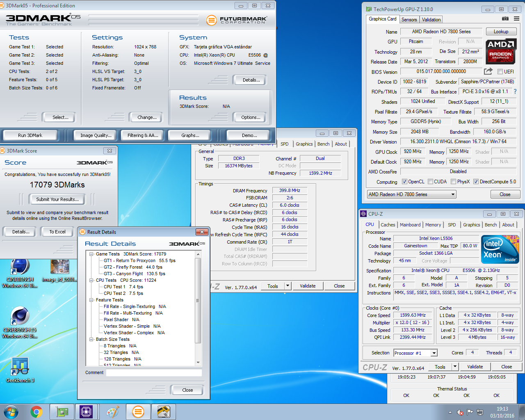Click the front CPU-Z title bar icon
Image resolution: width=525 pixels, height=420 pixels.
tap(363, 214)
